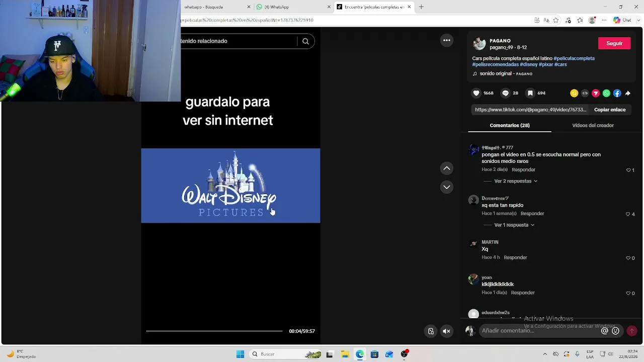
Task: Open the weather widget showing Despejado
Action: coord(21,354)
